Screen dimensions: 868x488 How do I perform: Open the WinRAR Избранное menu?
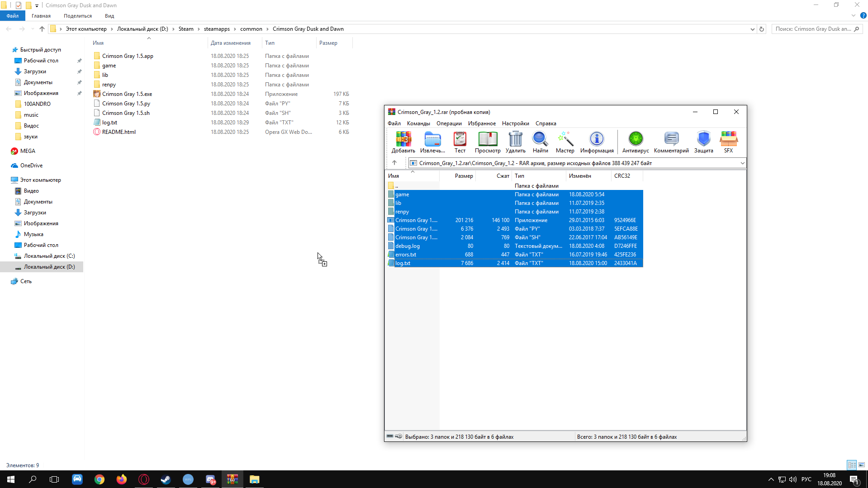click(x=482, y=123)
